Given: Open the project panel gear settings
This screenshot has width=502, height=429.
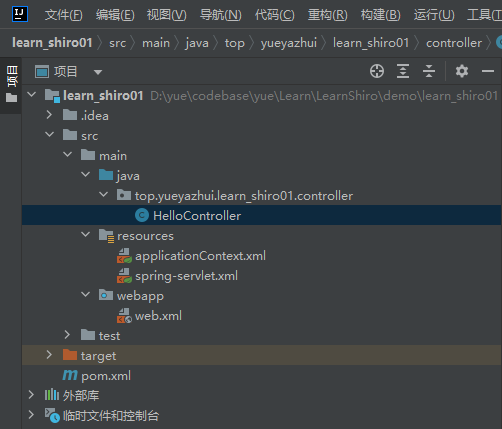Looking at the screenshot, I should pyautogui.click(x=462, y=71).
